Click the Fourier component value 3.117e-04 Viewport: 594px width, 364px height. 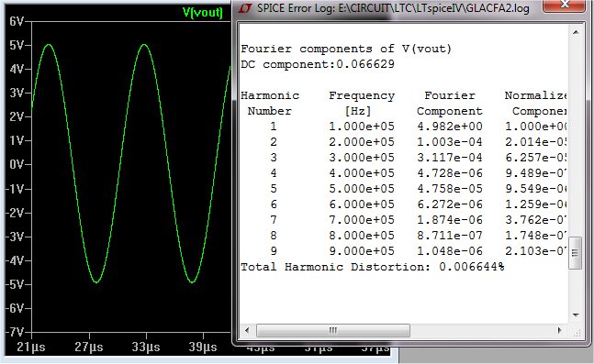pyautogui.click(x=450, y=158)
